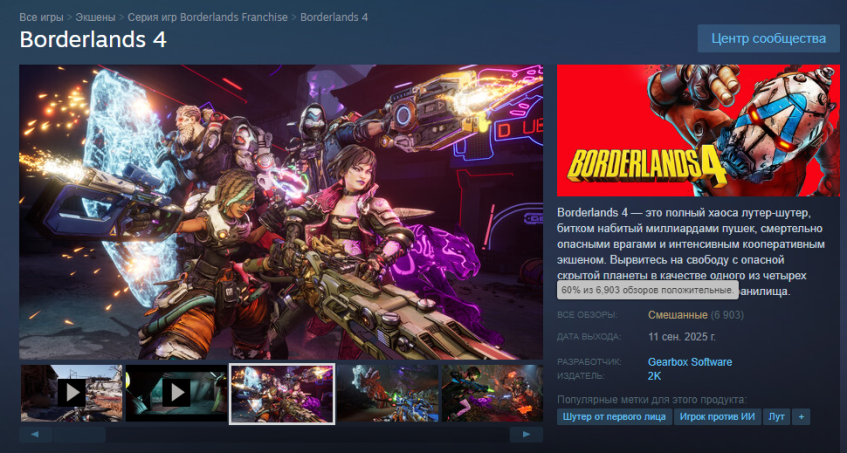Screen dimensions: 847x453
Task: Open 'Серия игр Borderlands Franchise' breadcrumb
Action: (207, 17)
